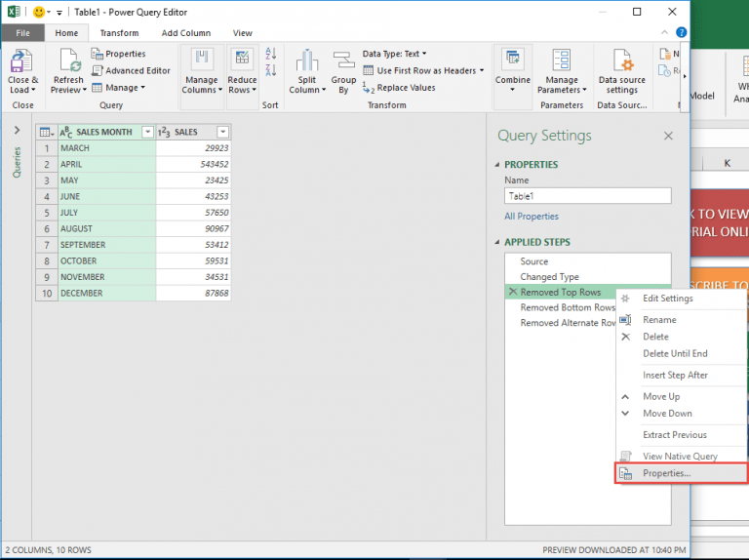Select Properties... in the context menu
The width and height of the screenshot is (749, 560).
click(666, 473)
